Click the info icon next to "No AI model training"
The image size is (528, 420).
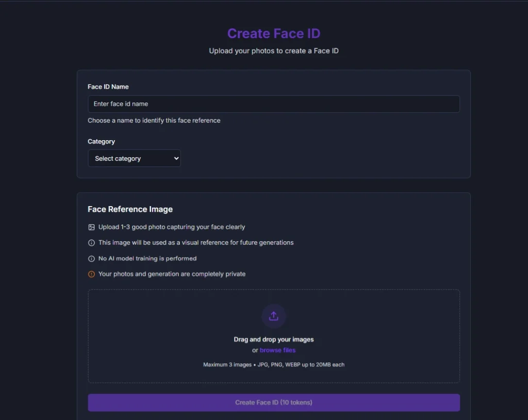coord(91,258)
